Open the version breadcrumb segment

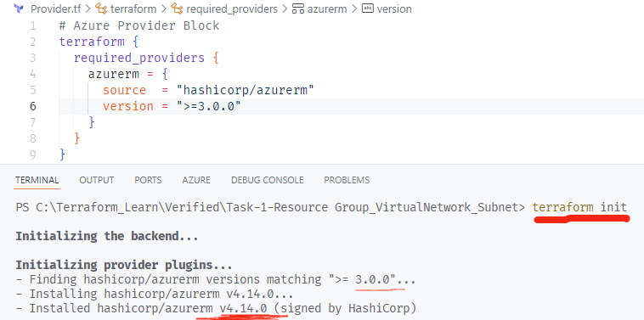pos(394,8)
